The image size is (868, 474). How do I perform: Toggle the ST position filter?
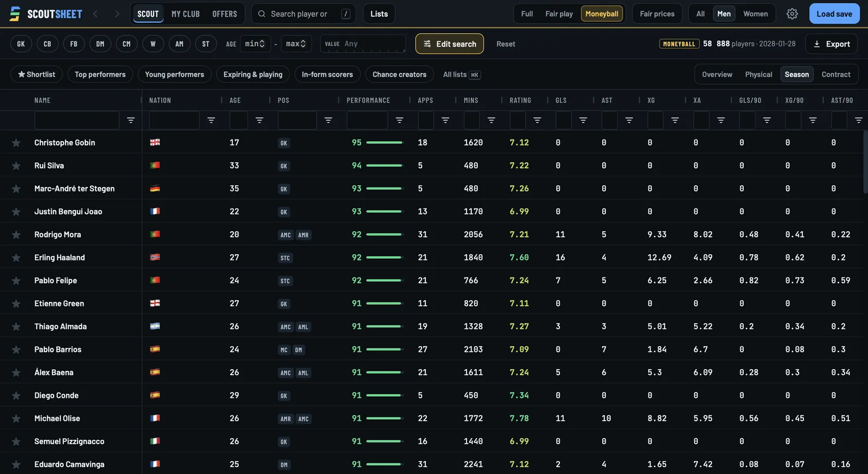point(206,44)
